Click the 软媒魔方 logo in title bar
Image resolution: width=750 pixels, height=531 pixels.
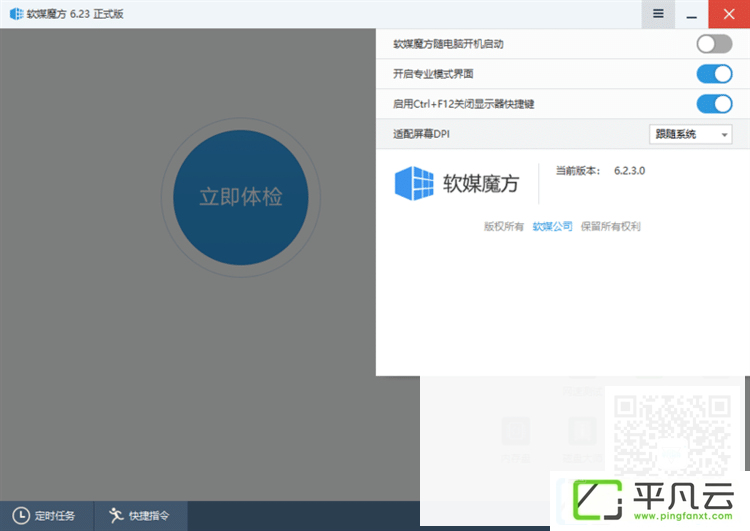16,14
